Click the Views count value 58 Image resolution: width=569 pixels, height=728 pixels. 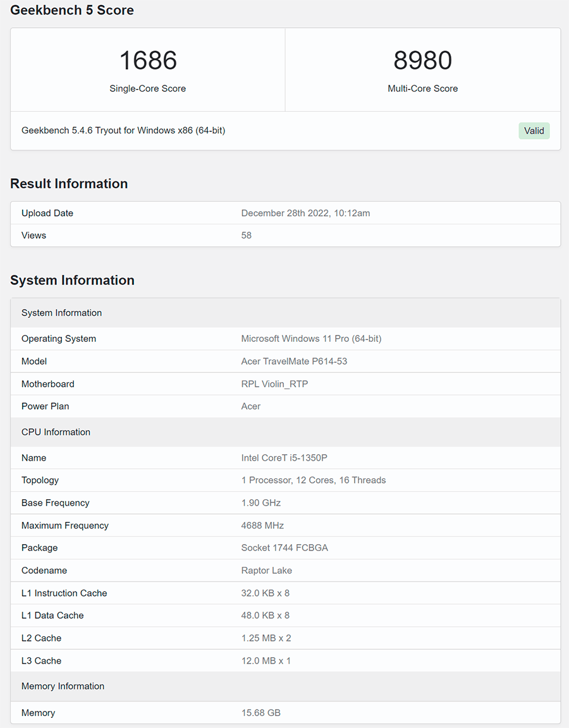point(247,236)
